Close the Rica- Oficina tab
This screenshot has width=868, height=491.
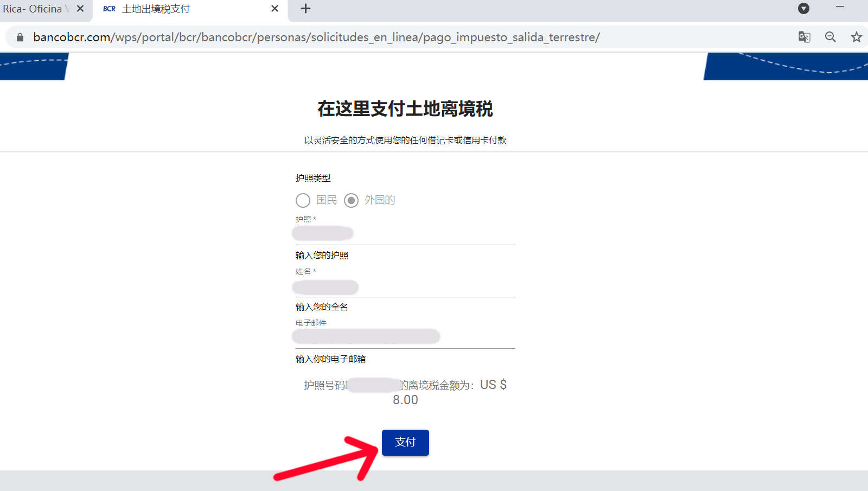pyautogui.click(x=80, y=9)
